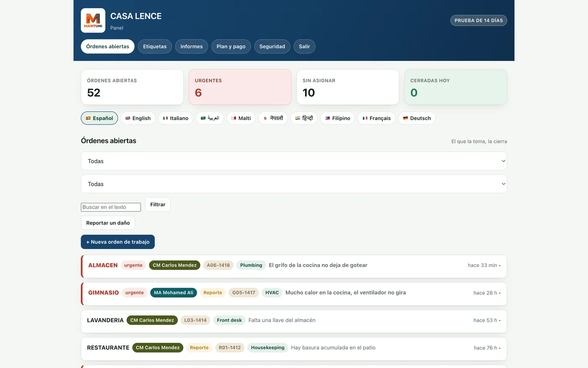Click the A06-1418 order code
The image size is (588, 368).
[x=218, y=265]
